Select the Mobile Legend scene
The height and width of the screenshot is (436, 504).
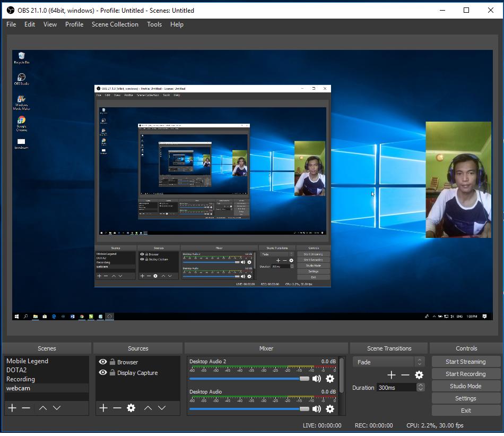click(47, 361)
